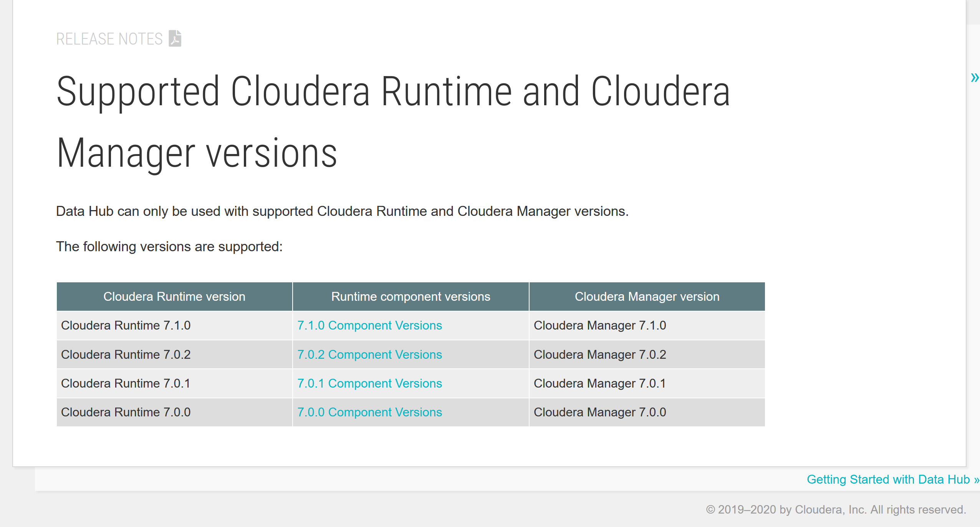The width and height of the screenshot is (980, 527).
Task: Click the chevron to expand the sidebar
Action: pyautogui.click(x=975, y=78)
